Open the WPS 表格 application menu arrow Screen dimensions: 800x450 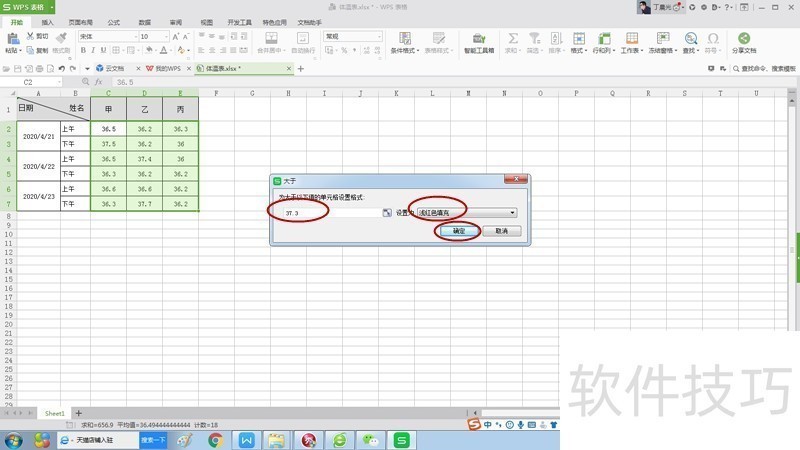click(52, 7)
